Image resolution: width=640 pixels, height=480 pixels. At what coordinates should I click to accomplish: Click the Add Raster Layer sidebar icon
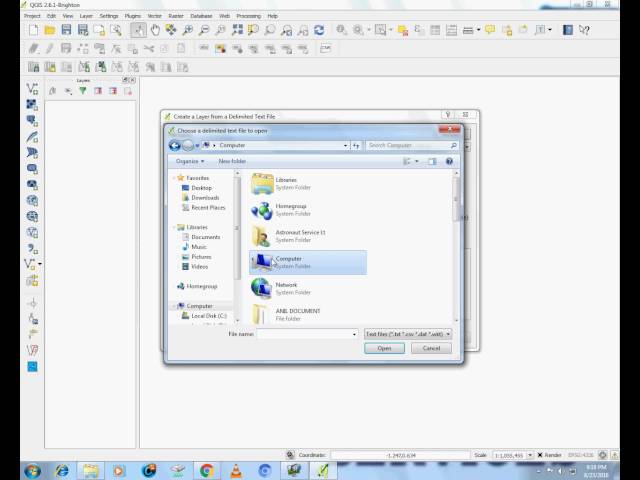[32, 104]
